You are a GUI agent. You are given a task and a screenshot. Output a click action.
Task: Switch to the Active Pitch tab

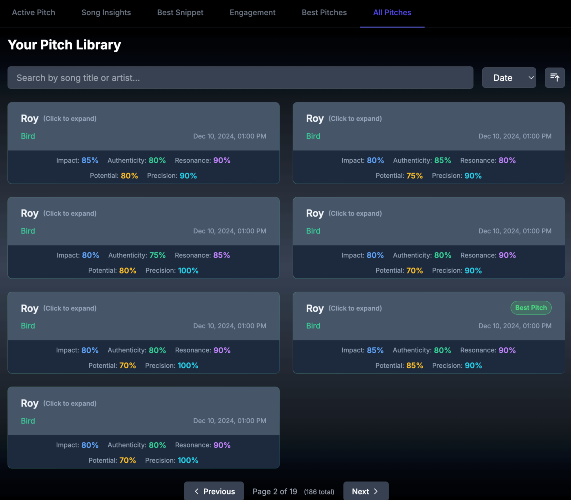(34, 12)
